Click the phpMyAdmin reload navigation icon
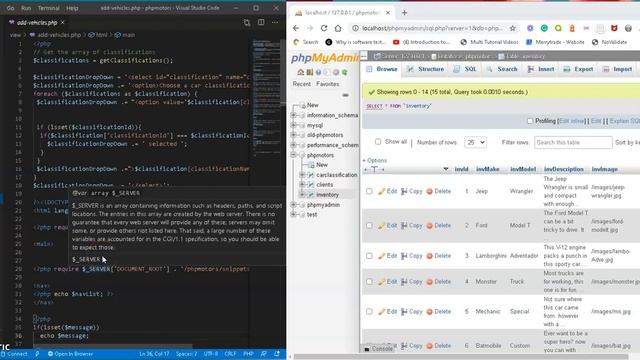 pos(345,72)
